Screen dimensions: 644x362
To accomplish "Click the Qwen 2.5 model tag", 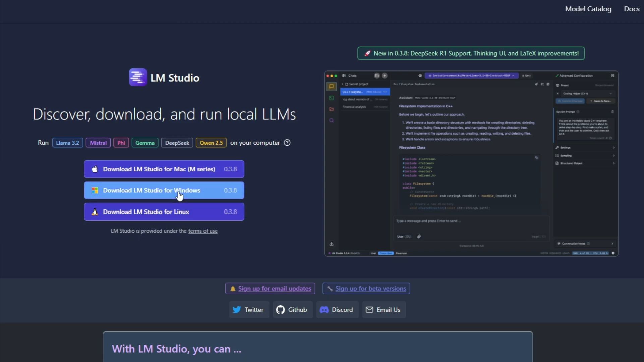I will click(x=211, y=143).
